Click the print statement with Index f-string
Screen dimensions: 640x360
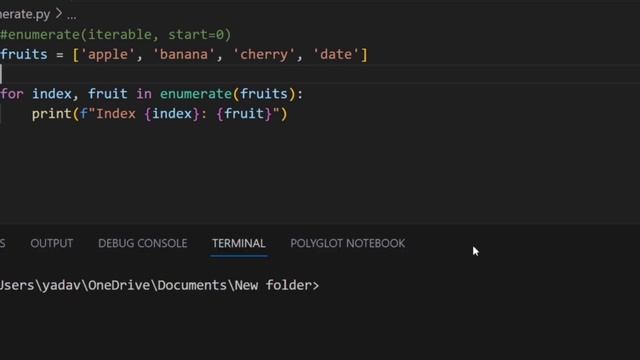[x=160, y=114]
